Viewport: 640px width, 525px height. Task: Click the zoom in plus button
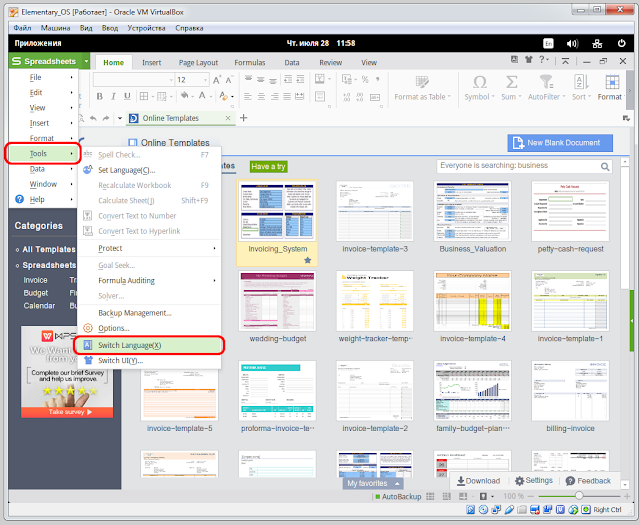[627, 496]
